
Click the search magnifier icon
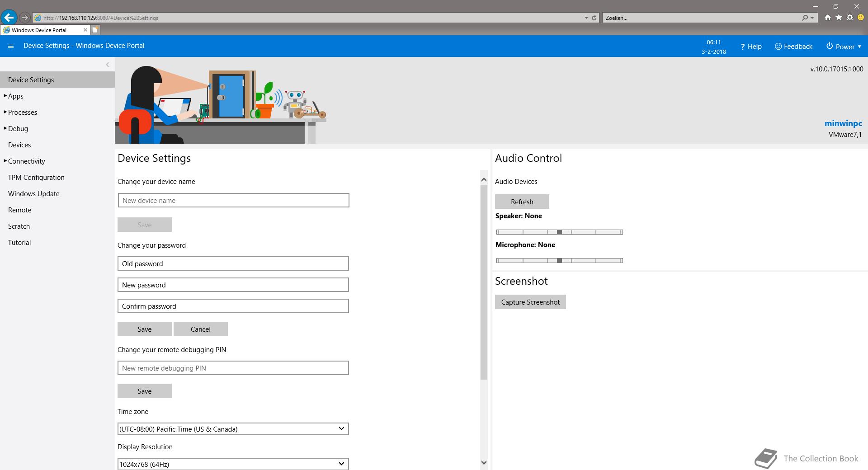pyautogui.click(x=805, y=18)
